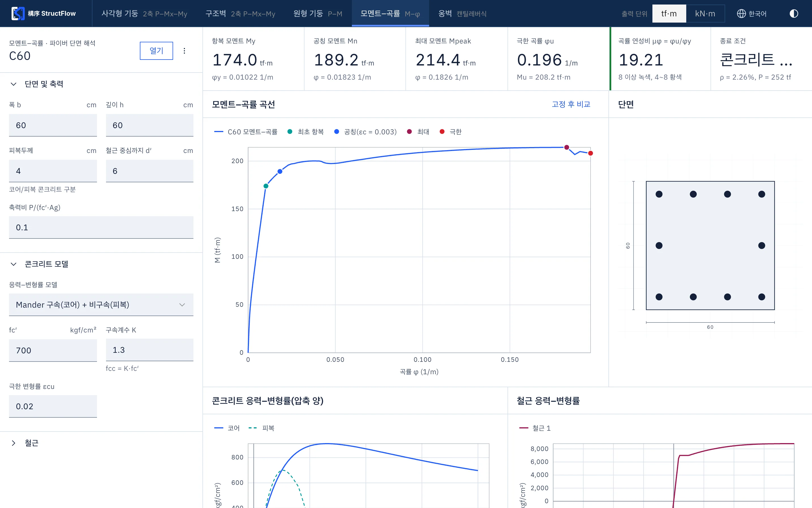The height and width of the screenshot is (508, 812).
Task: Select tf·m output unit
Action: pos(669,14)
